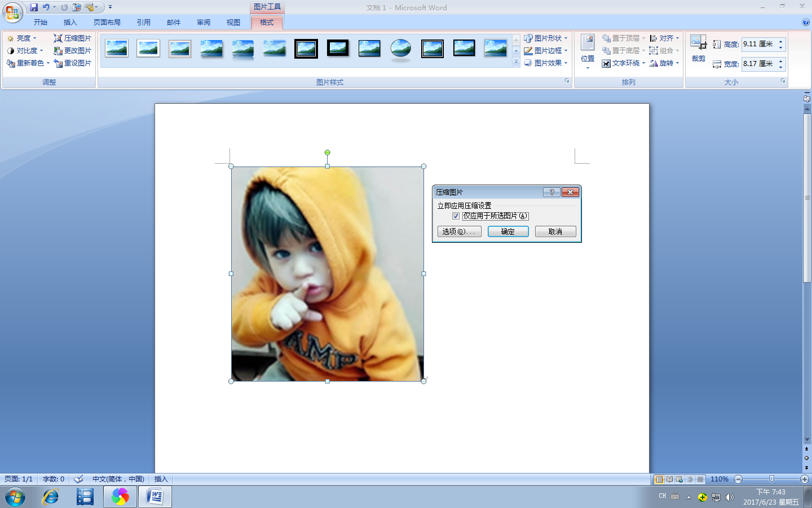Apply the oval picture style thumbnail
The width and height of the screenshot is (812, 508).
401,49
